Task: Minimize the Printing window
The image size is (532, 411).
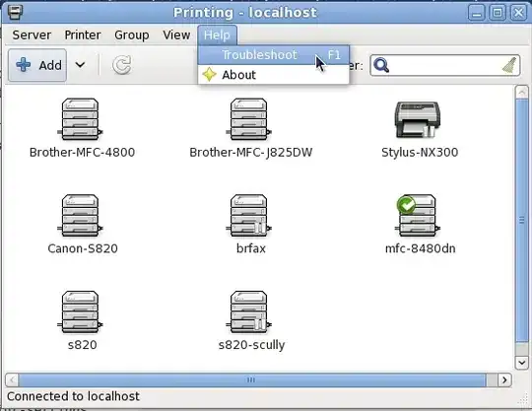Action: tap(477, 13)
